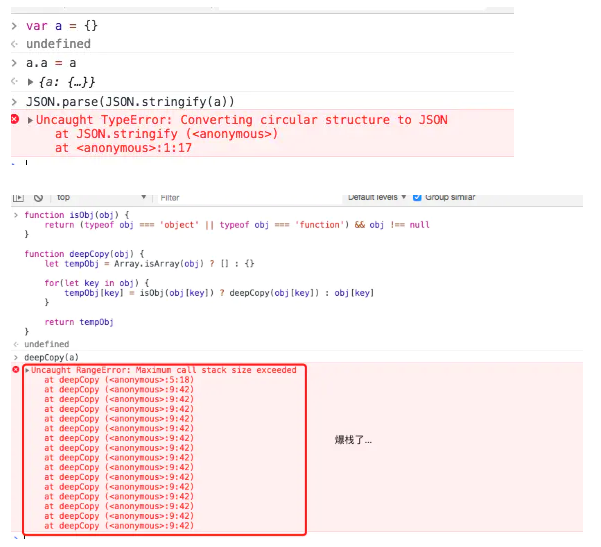The image size is (601, 547).
Task: Open the top context dropdown
Action: [102, 197]
